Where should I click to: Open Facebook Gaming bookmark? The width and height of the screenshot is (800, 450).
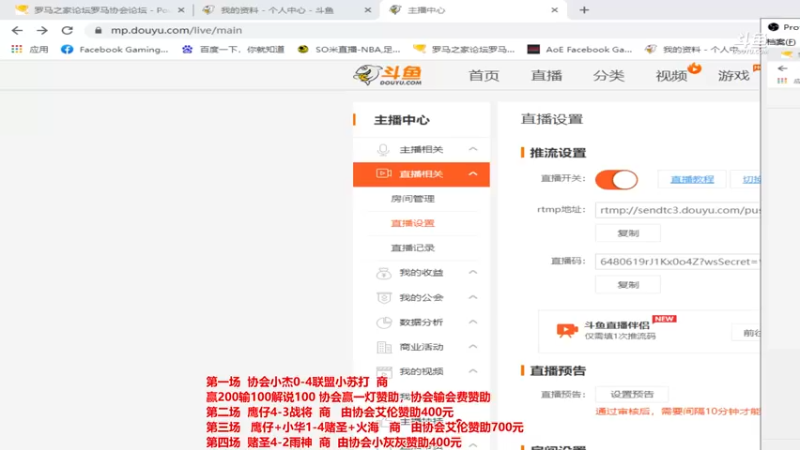(114, 49)
